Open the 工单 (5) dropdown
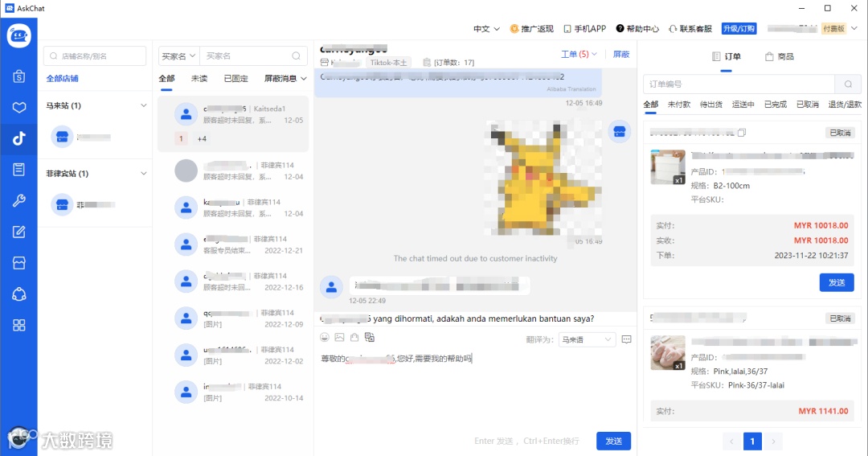This screenshot has height=456, width=868. pyautogui.click(x=579, y=55)
